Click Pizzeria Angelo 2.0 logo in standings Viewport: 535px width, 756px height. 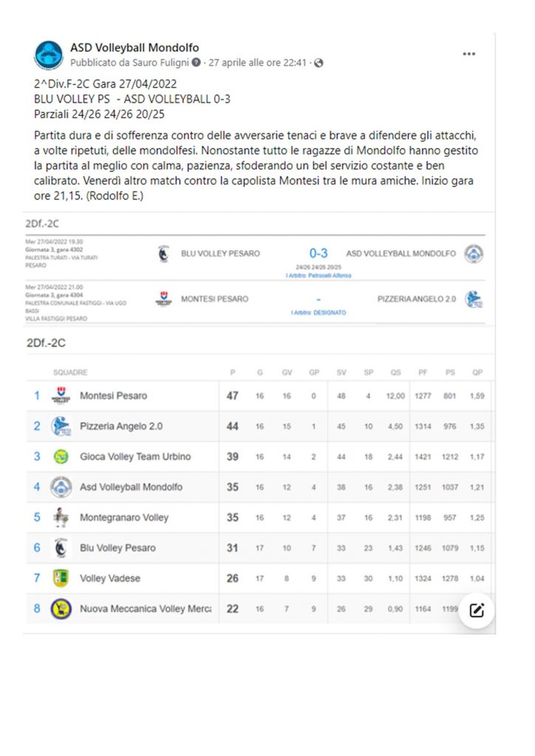tap(61, 426)
